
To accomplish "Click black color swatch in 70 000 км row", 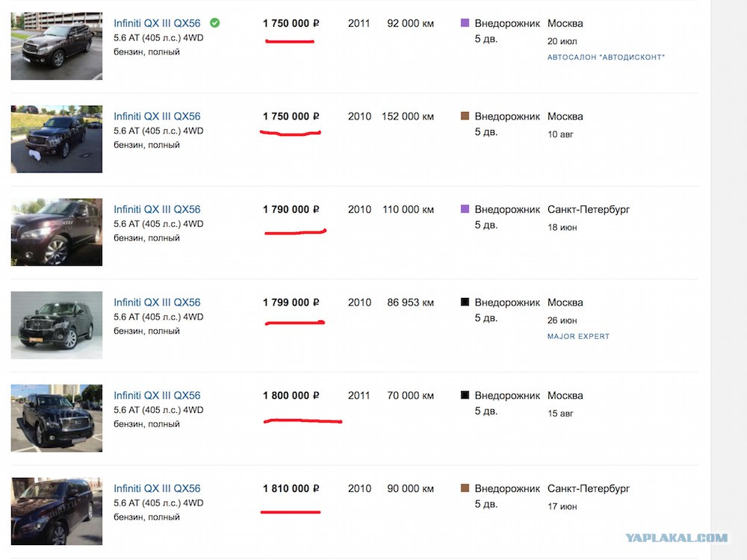I will [x=465, y=395].
